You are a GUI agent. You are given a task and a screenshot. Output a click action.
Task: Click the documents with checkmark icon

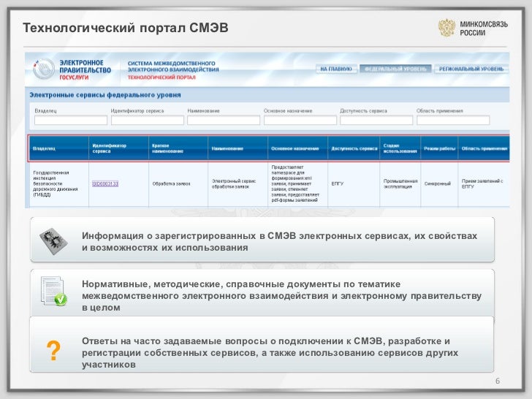[53, 291]
